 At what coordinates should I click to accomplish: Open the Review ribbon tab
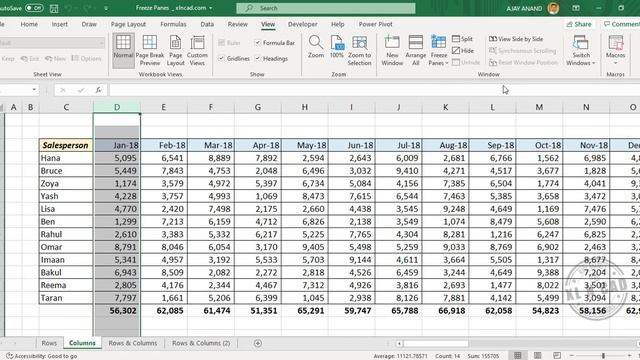coord(238,24)
